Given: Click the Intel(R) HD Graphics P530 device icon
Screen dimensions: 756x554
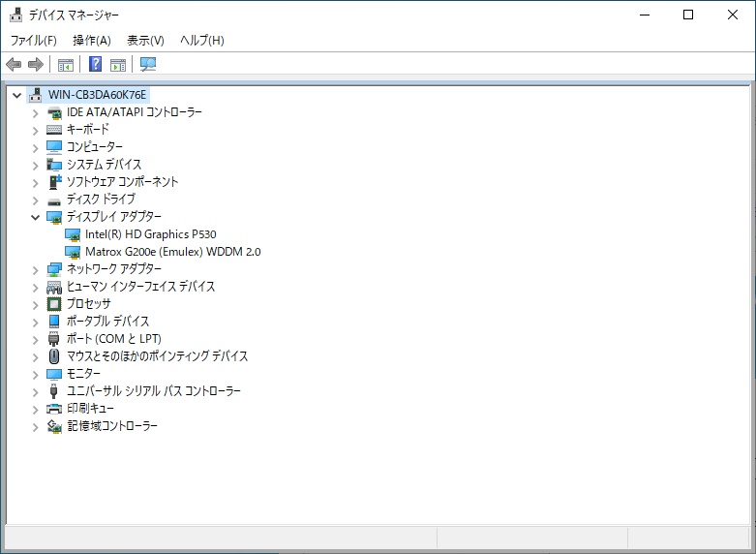Looking at the screenshot, I should [73, 234].
